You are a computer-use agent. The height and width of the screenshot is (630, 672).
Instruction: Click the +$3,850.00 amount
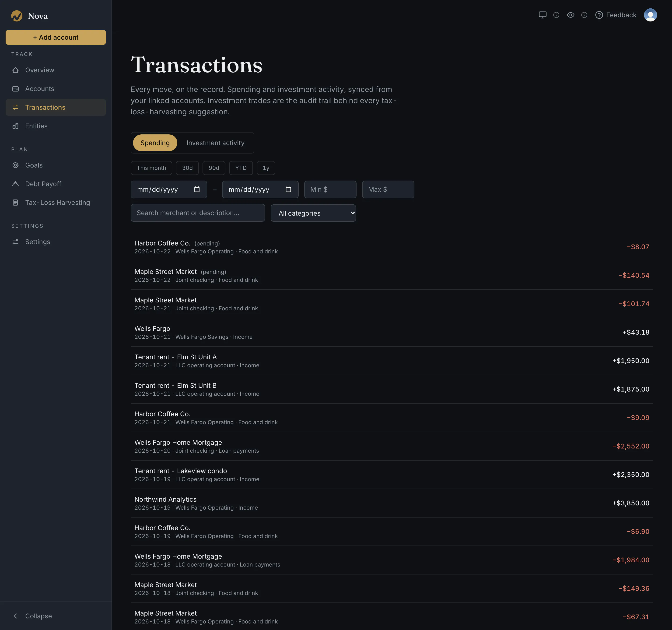coord(631,503)
